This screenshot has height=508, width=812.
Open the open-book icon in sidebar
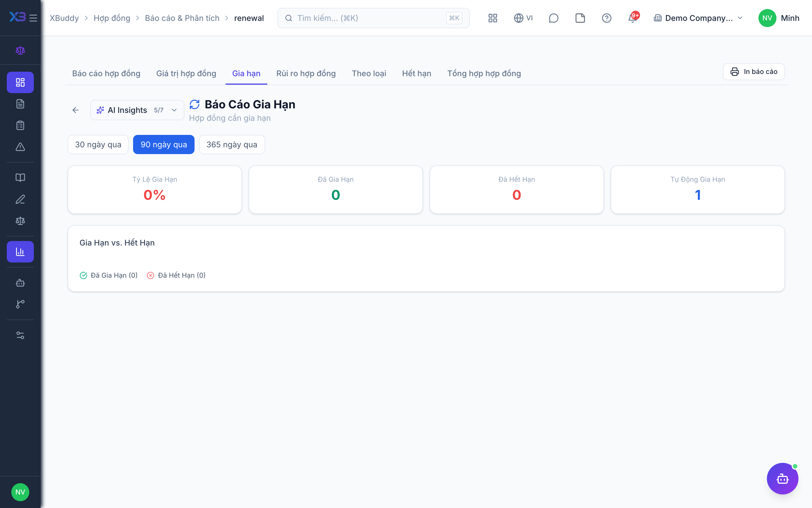point(20,178)
